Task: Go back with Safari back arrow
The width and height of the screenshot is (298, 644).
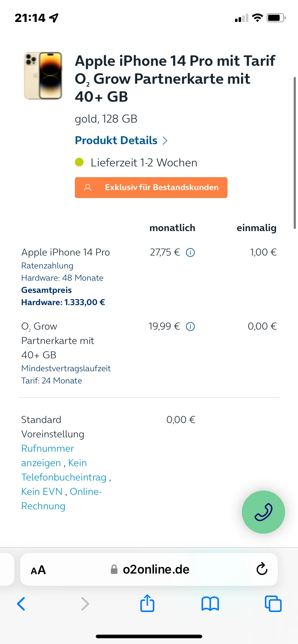Action: pyautogui.click(x=21, y=604)
